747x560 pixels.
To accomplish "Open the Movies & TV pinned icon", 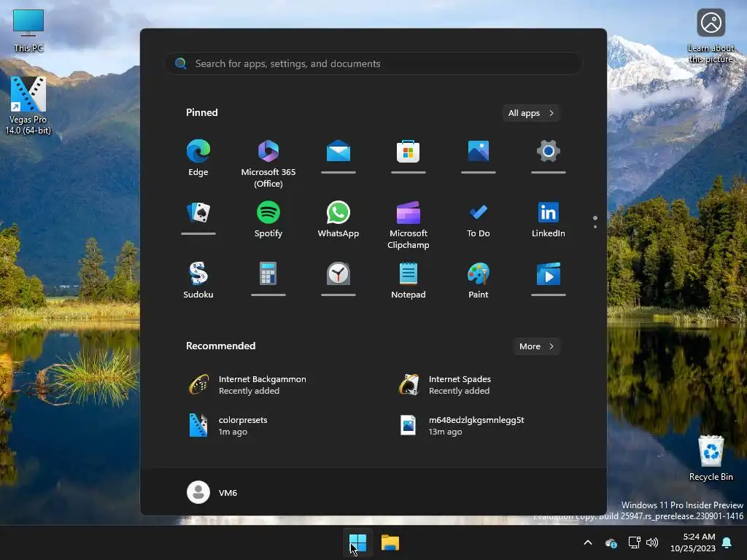I will (x=549, y=279).
